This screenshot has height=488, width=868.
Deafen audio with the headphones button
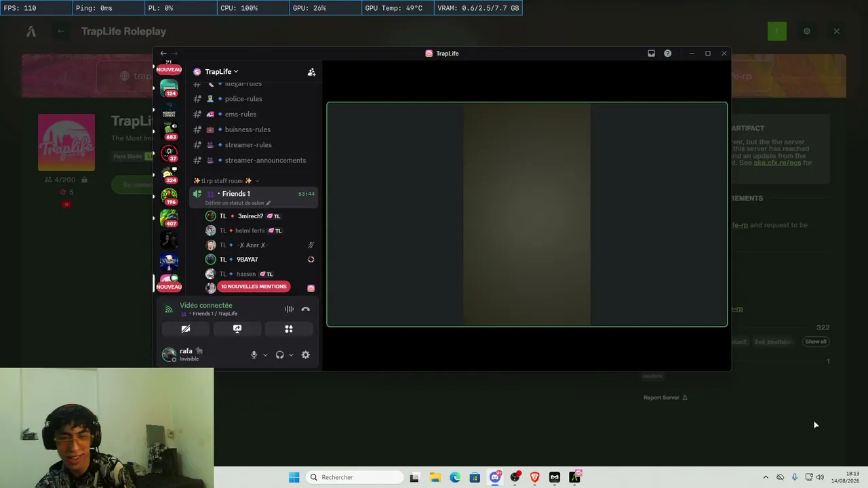coord(279,355)
